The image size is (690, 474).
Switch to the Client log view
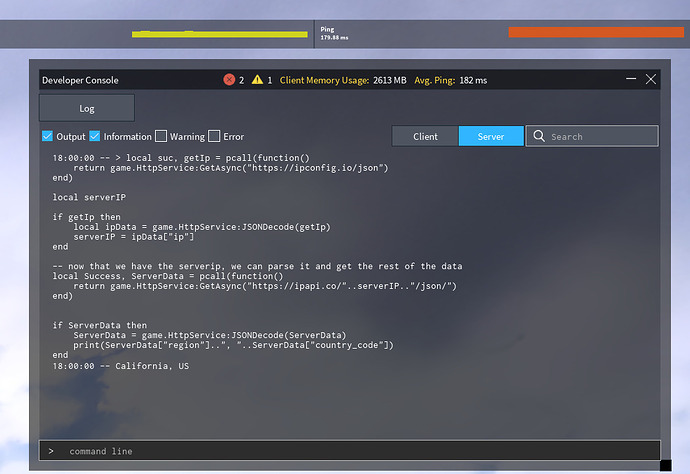pyautogui.click(x=425, y=136)
